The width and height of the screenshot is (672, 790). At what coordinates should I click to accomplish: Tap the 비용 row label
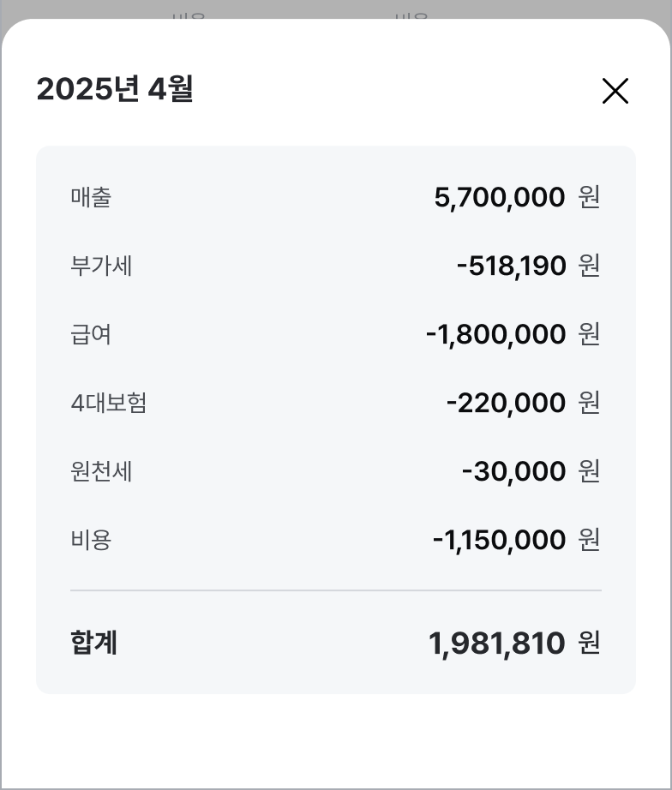pos(91,540)
